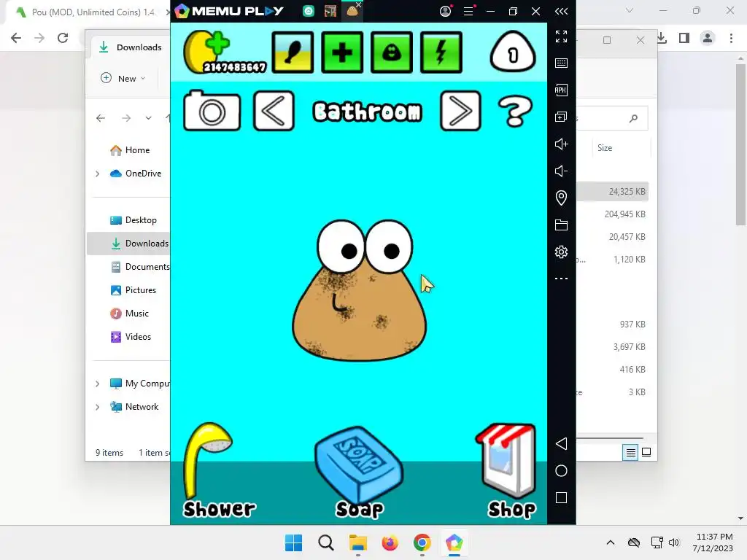
Task: Switch File Explorer to large icons view
Action: point(646,452)
